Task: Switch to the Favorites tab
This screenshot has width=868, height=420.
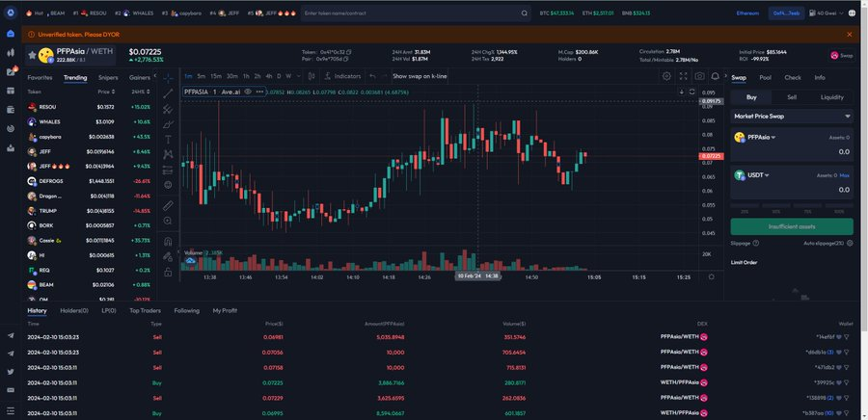Action: (x=40, y=78)
